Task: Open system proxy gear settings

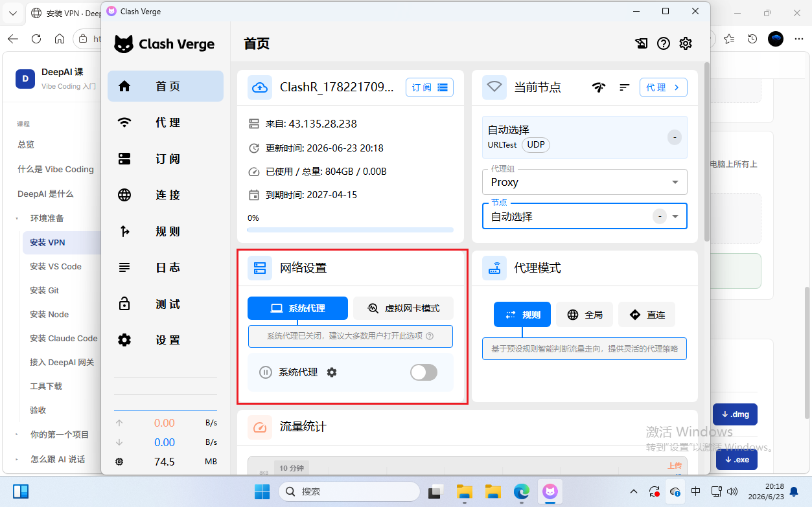Action: [332, 372]
